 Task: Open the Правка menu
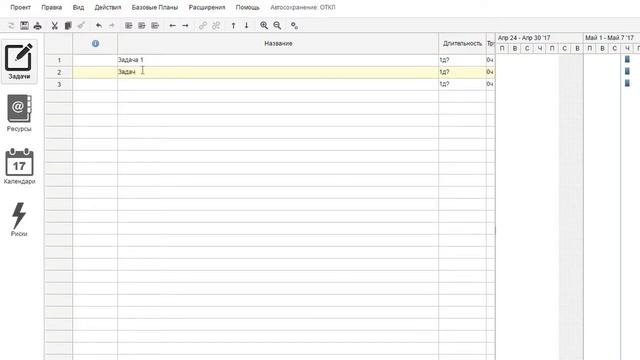coord(52,7)
